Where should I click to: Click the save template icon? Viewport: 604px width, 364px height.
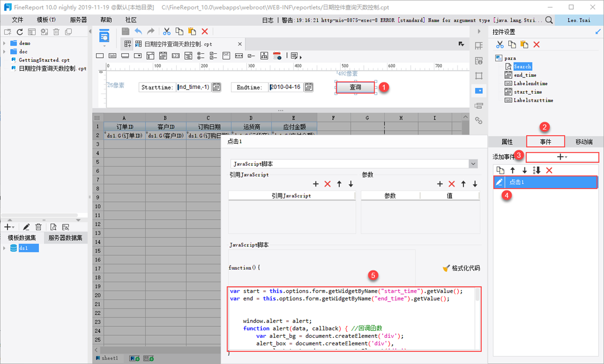126,31
